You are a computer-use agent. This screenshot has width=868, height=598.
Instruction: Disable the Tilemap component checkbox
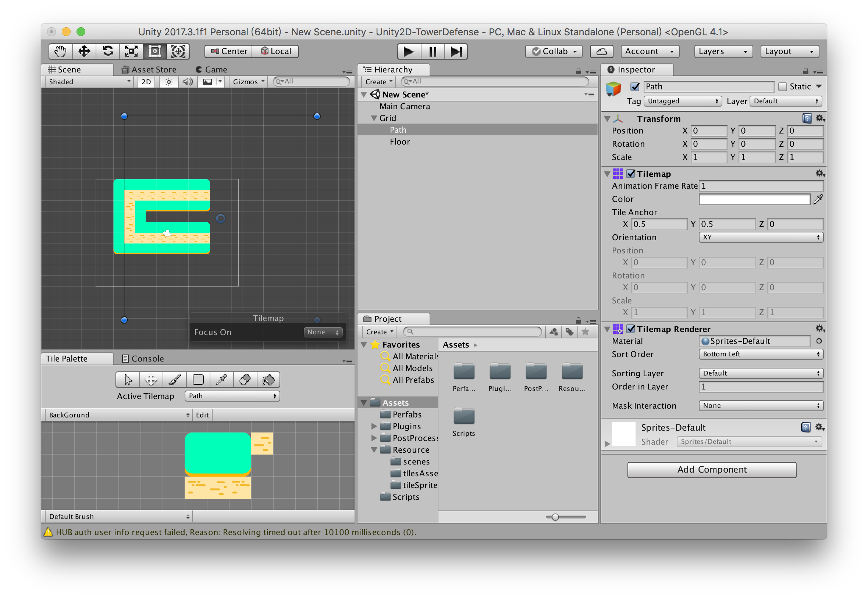click(x=630, y=174)
